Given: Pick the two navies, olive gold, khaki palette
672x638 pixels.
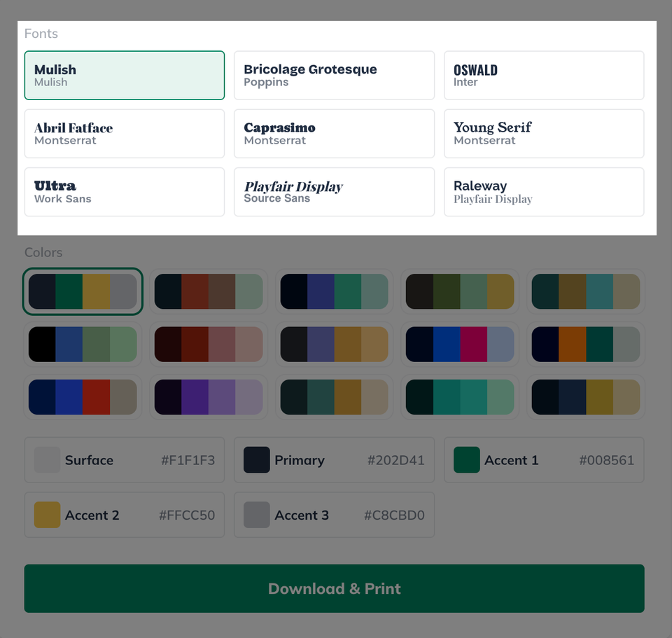Looking at the screenshot, I should 586,397.
